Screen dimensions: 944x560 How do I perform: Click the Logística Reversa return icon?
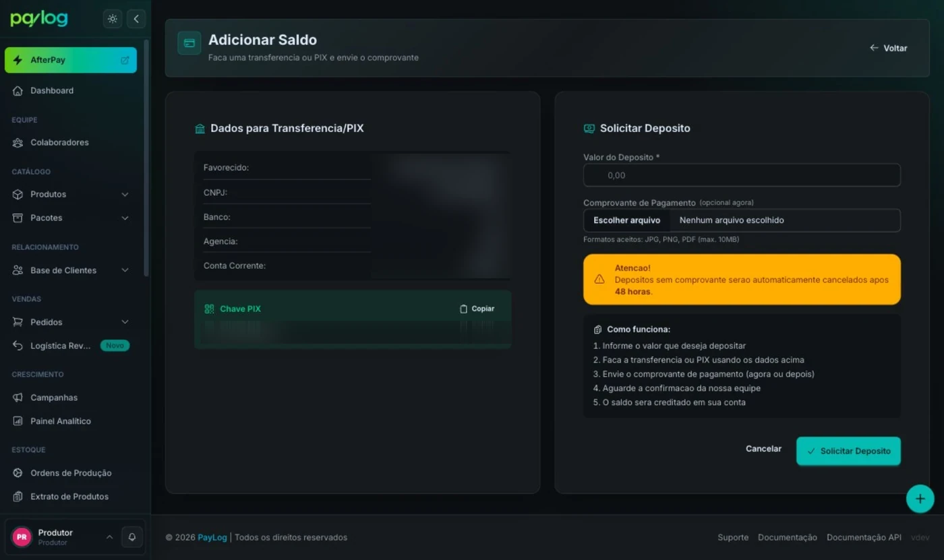(x=18, y=346)
